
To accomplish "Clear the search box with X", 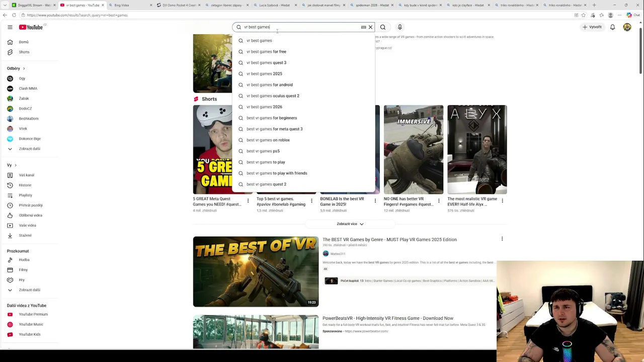I will coord(370,27).
